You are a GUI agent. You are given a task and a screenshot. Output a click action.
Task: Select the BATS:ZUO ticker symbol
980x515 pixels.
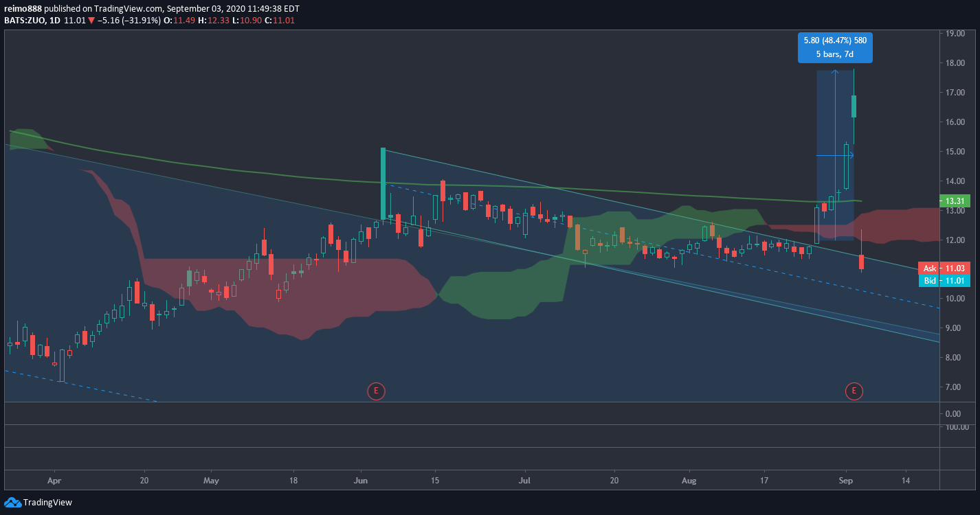pyautogui.click(x=24, y=20)
